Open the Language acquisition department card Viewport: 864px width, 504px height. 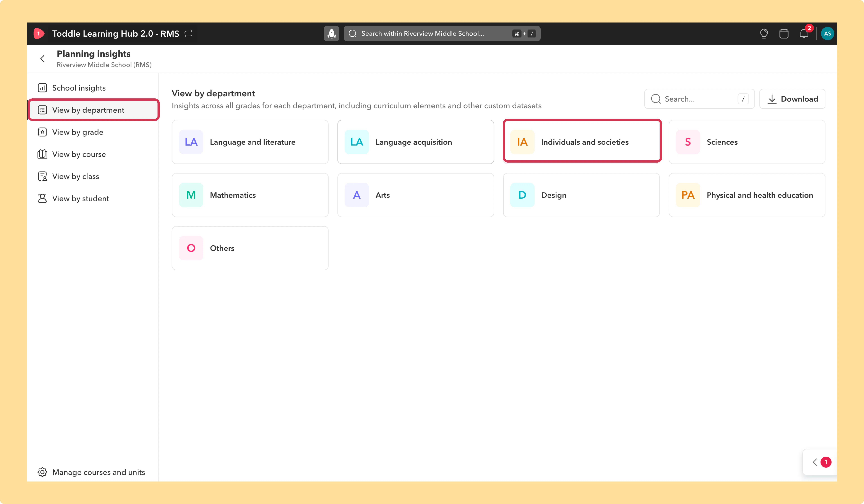[x=416, y=142]
